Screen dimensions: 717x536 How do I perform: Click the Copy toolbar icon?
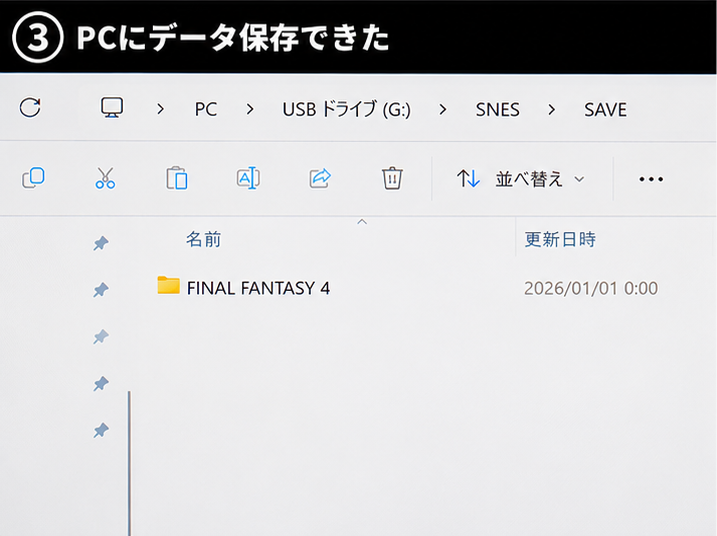33,178
